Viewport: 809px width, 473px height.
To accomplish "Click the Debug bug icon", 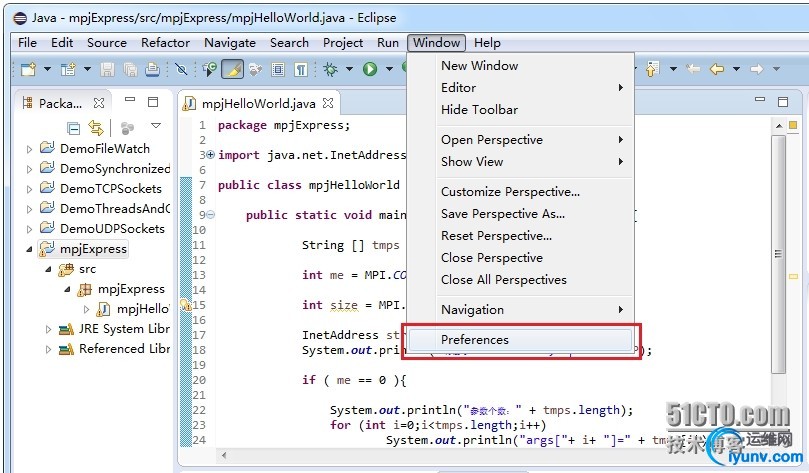I will [x=330, y=69].
